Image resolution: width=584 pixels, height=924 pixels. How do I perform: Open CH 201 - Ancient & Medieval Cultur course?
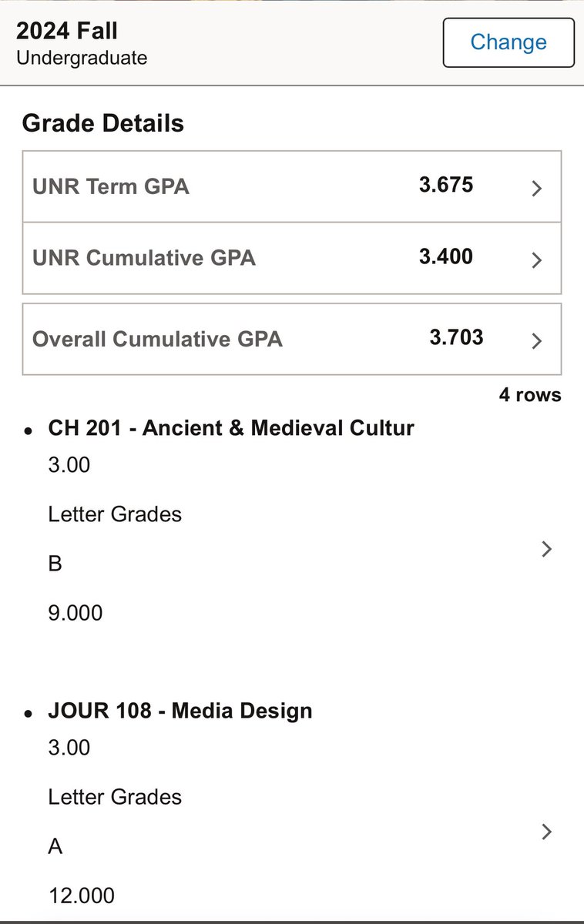[231, 428]
